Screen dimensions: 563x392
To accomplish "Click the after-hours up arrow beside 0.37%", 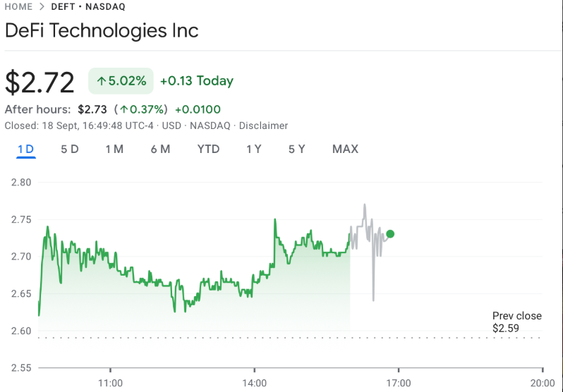I will click(x=124, y=109).
